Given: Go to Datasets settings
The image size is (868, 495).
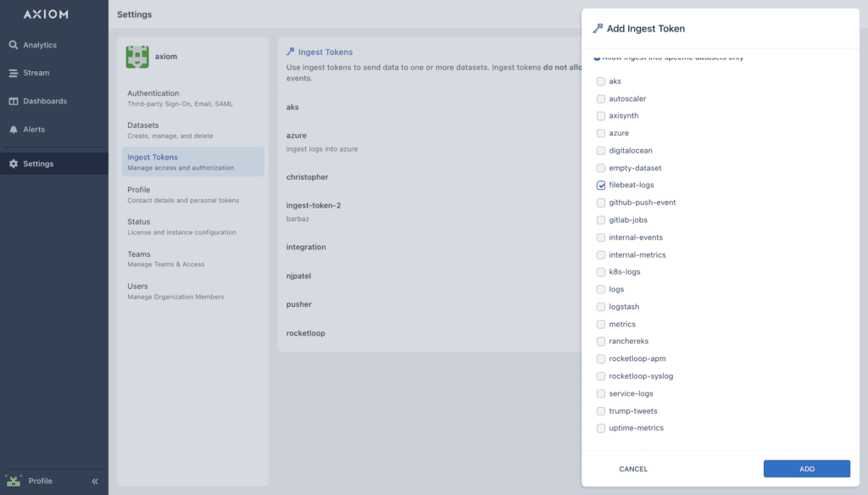Looking at the screenshot, I should [192, 131].
